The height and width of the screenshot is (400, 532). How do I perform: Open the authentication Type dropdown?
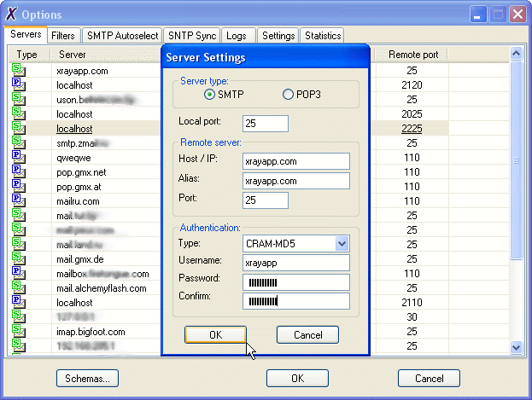tap(342, 244)
